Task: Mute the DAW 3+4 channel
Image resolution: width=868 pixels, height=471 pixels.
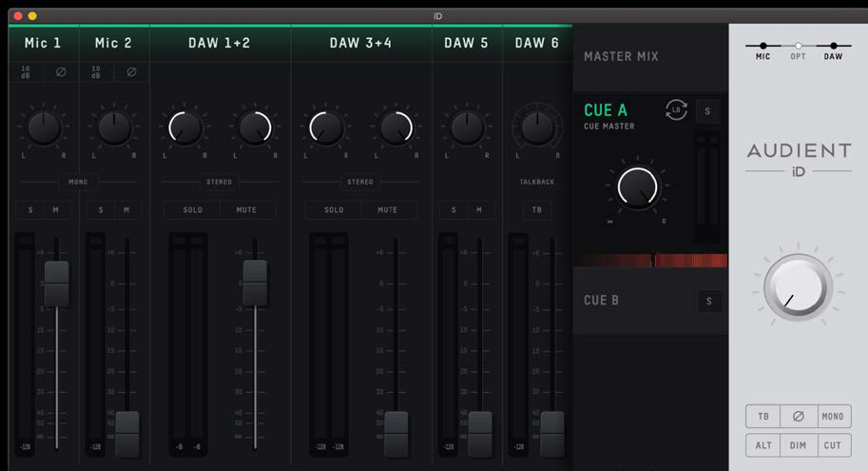Action: coord(388,210)
